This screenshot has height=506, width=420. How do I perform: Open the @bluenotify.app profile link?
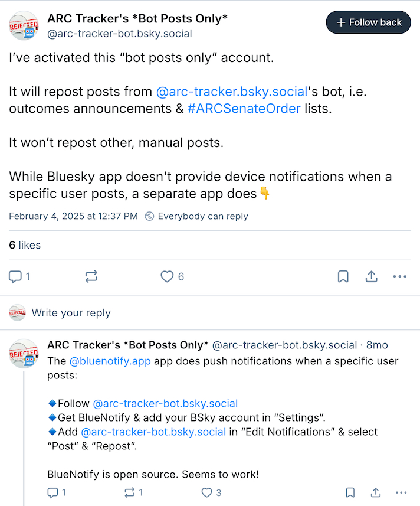pyautogui.click(x=110, y=361)
